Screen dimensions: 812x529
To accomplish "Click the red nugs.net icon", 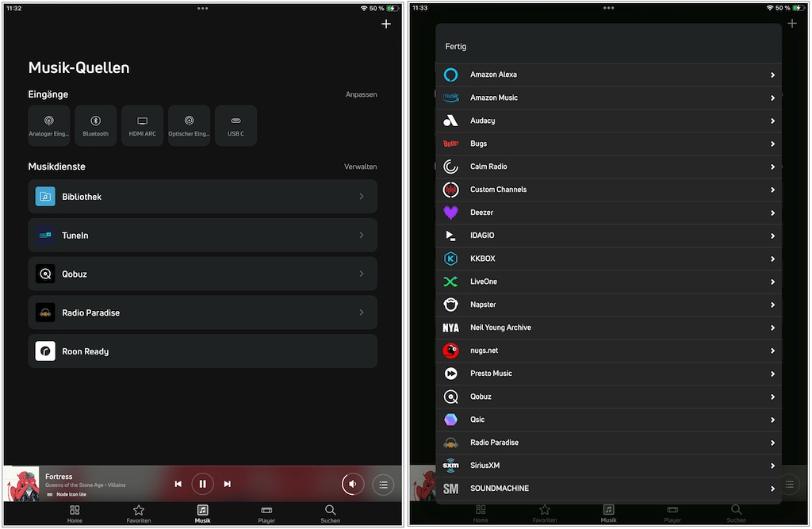I will tap(450, 351).
